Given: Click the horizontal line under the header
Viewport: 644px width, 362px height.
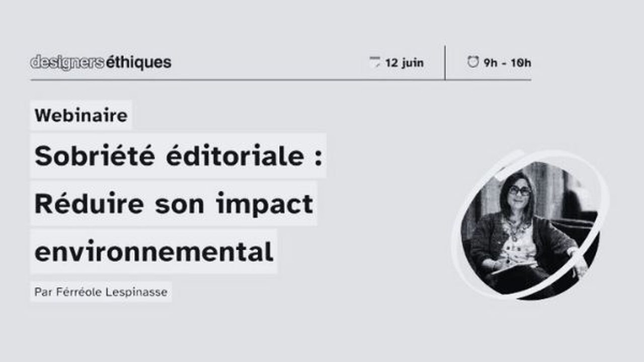Looking at the screenshot, I should point(281,79).
